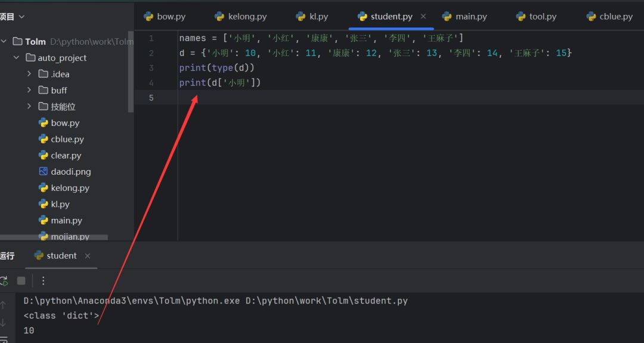This screenshot has width=644, height=343.
Task: Switch to the tool.py editor tab
Action: coord(536,16)
